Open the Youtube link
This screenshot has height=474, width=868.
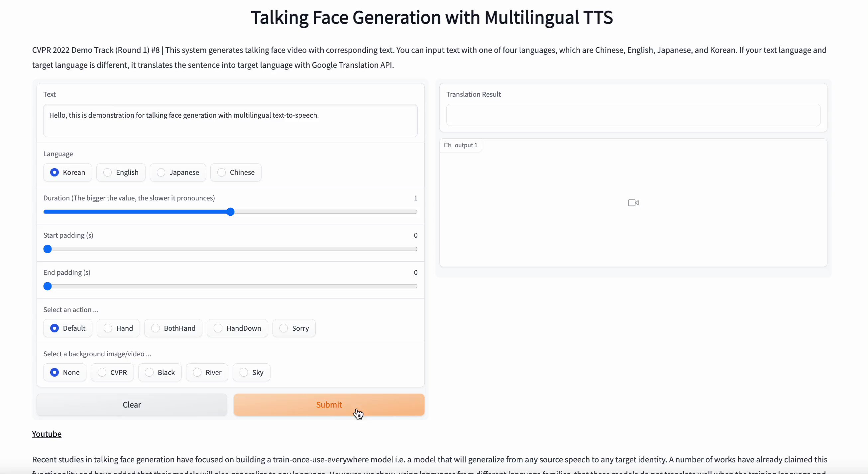point(47,434)
